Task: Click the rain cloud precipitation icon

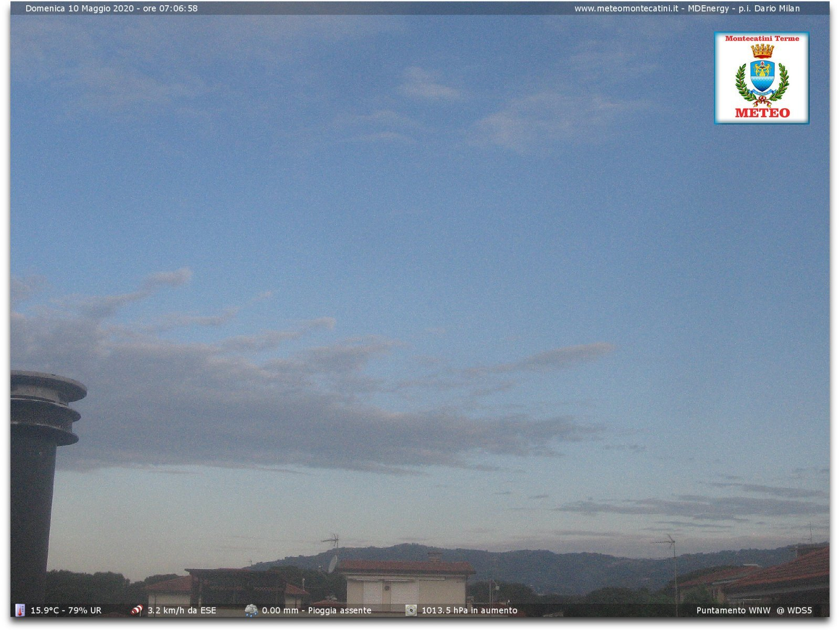Action: pos(251,610)
